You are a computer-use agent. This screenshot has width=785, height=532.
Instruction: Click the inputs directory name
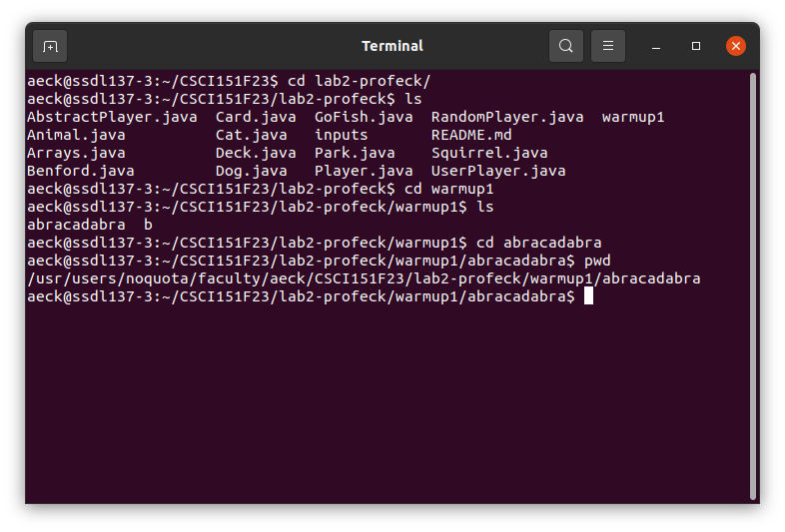tap(341, 135)
